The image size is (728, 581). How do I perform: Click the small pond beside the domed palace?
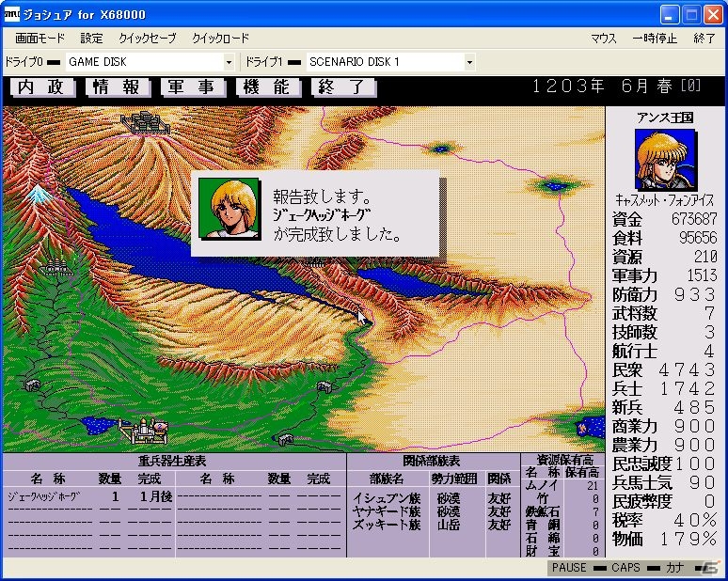click(x=99, y=425)
